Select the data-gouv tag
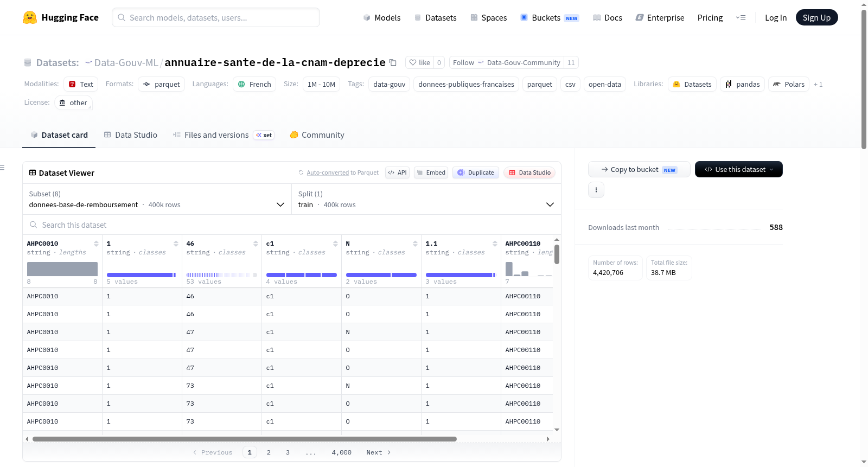868x467 pixels. [389, 84]
